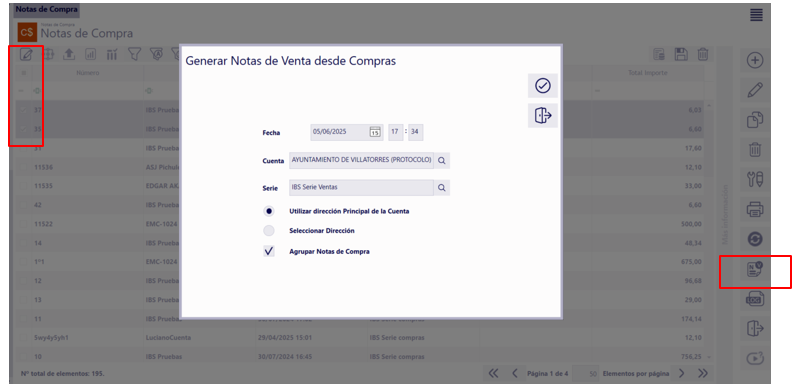The width and height of the screenshot is (793, 385).
Task: Open the calendar picker for Fecha
Action: coord(375,133)
